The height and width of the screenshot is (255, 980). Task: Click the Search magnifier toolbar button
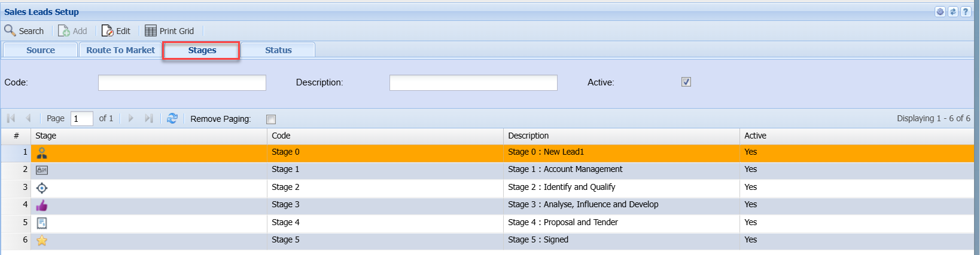[x=24, y=31]
